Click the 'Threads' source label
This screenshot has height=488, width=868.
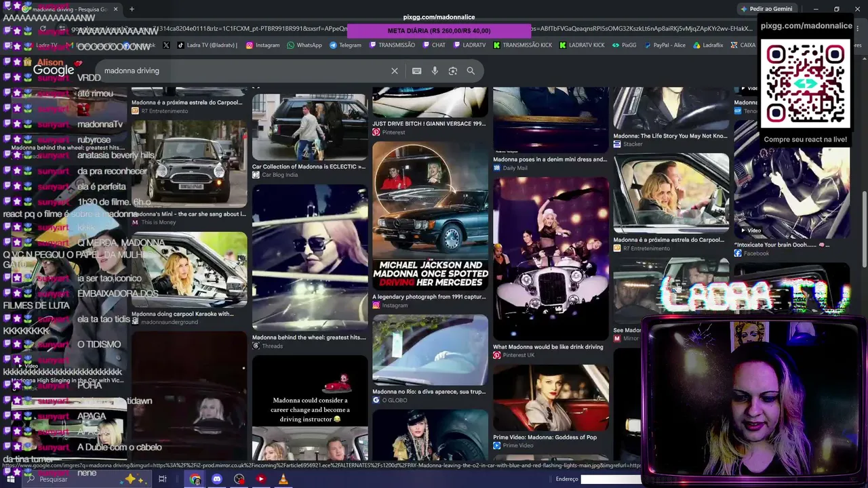click(272, 346)
